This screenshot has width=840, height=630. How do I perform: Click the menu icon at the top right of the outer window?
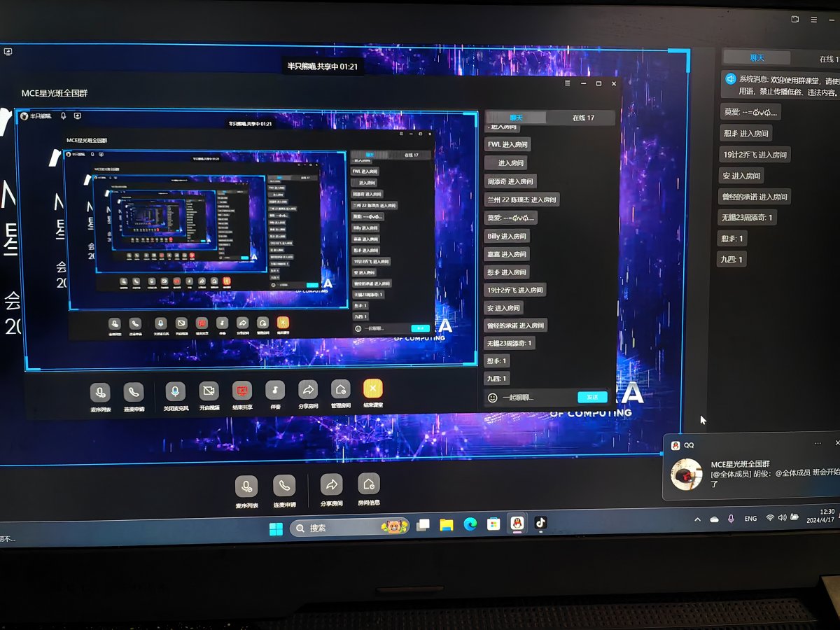pyautogui.click(x=813, y=20)
